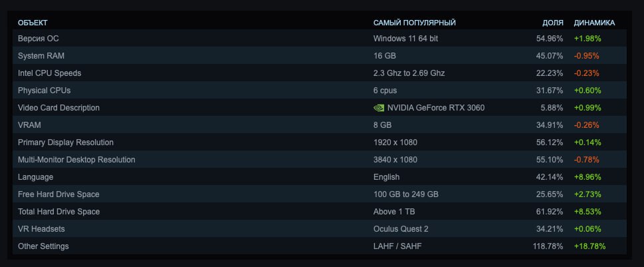Expand Primary Display Resolution row

pos(66,142)
